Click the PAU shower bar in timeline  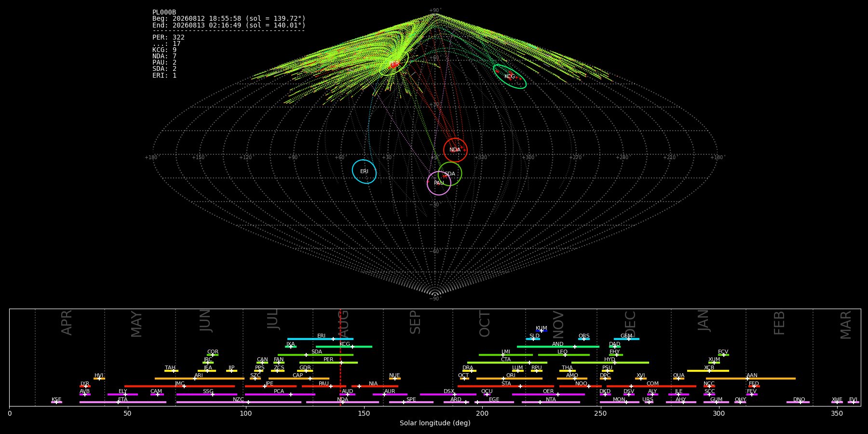[324, 386]
